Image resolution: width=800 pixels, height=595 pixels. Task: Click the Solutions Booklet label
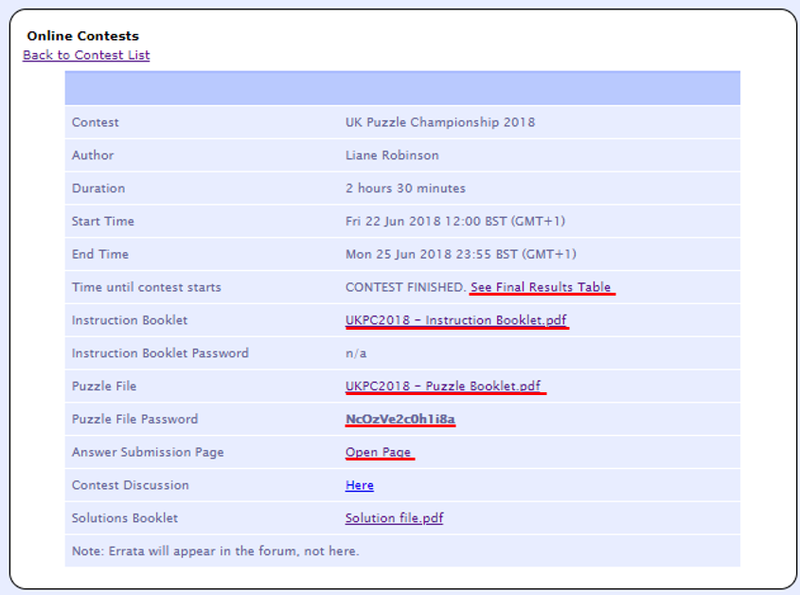click(x=124, y=518)
